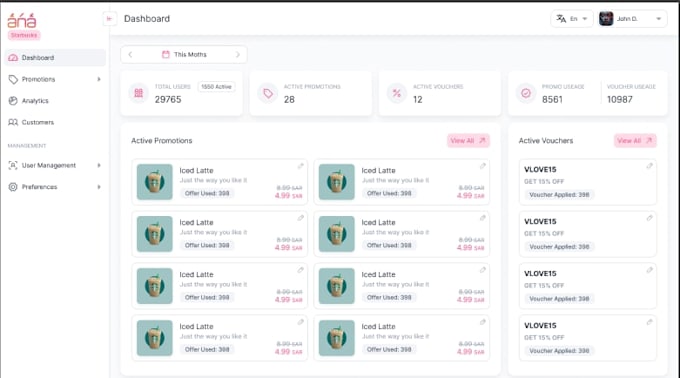Click the User Management icon
Screen dimensions: 680x378
(13, 165)
